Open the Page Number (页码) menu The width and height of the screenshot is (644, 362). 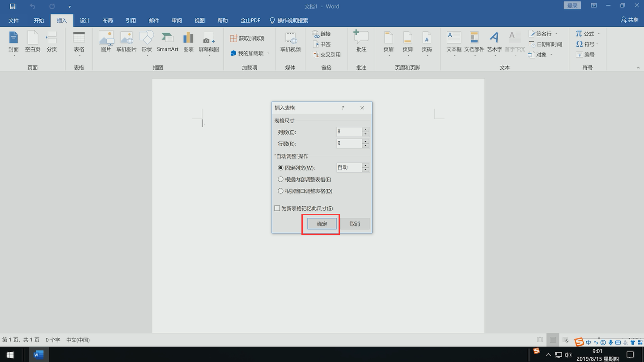(427, 43)
